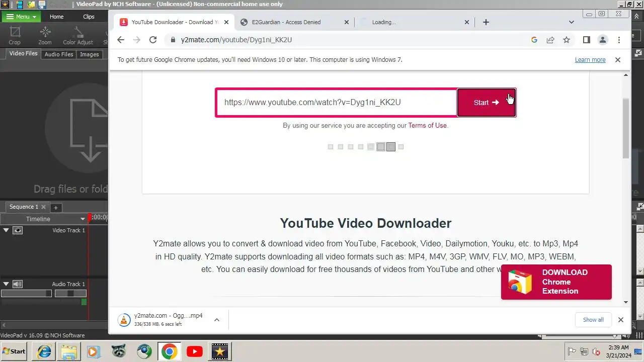Open the Learn more link
This screenshot has width=644, height=362.
(590, 60)
